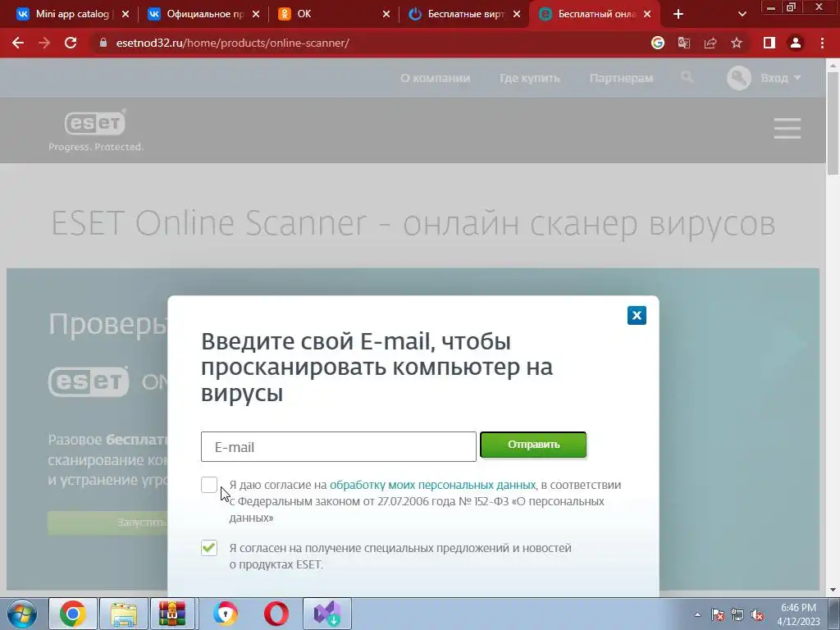The image size is (840, 630).
Task: Click the network tray icon
Action: coord(737,614)
